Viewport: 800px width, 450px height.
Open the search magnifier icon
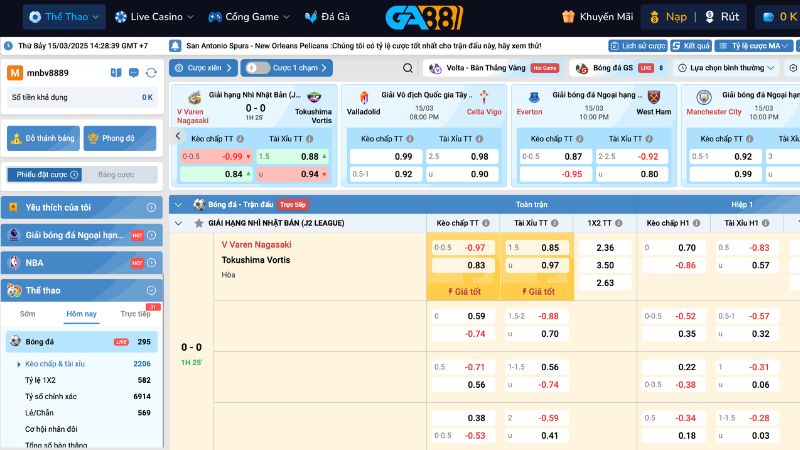(x=408, y=68)
